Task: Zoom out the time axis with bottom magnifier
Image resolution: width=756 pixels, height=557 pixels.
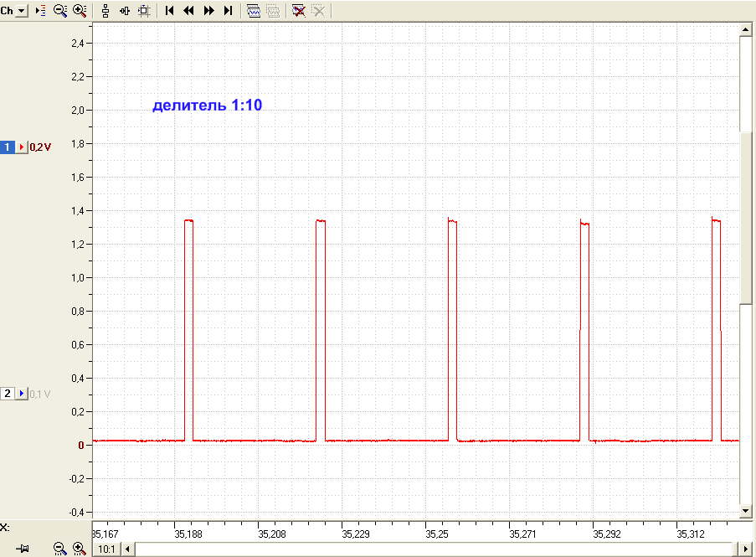Action: 59,549
